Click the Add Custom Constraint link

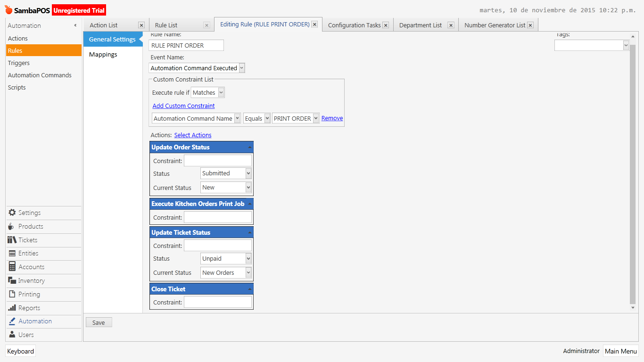click(183, 106)
